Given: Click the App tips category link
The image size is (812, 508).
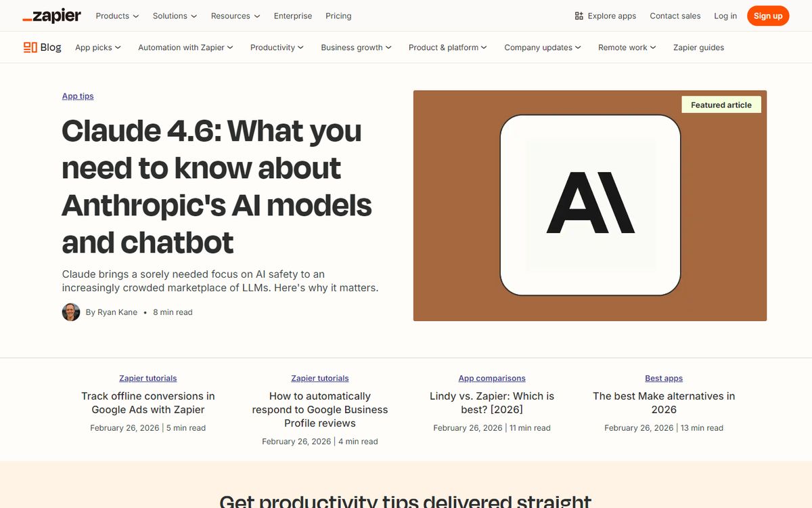Looking at the screenshot, I should 78,96.
